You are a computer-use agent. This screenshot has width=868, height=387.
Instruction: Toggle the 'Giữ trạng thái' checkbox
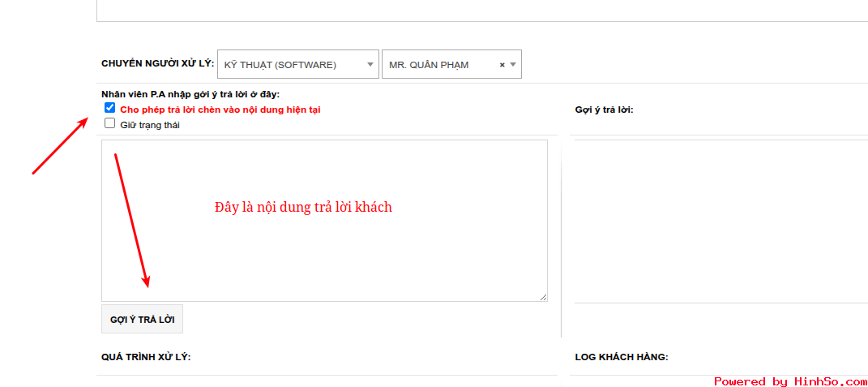tap(109, 124)
